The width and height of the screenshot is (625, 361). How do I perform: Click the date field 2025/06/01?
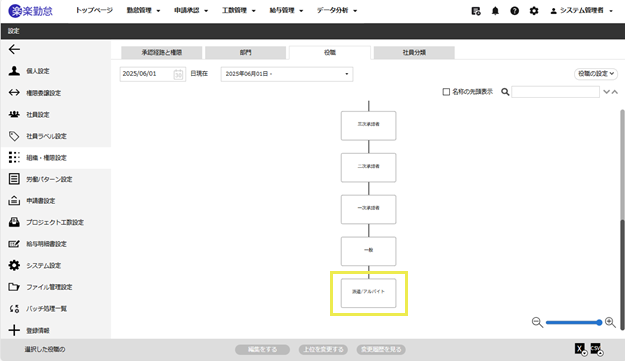pos(152,74)
